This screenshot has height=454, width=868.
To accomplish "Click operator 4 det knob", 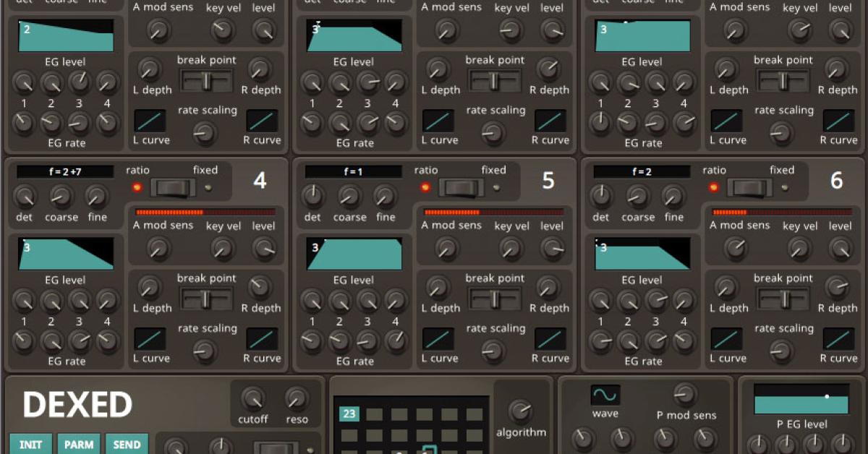I will point(25,196).
